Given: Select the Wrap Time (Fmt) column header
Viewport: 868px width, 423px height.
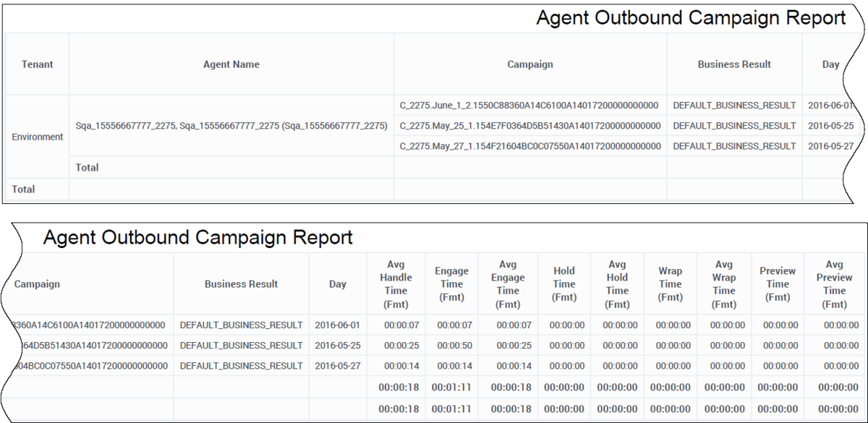Looking at the screenshot, I should pos(670,284).
